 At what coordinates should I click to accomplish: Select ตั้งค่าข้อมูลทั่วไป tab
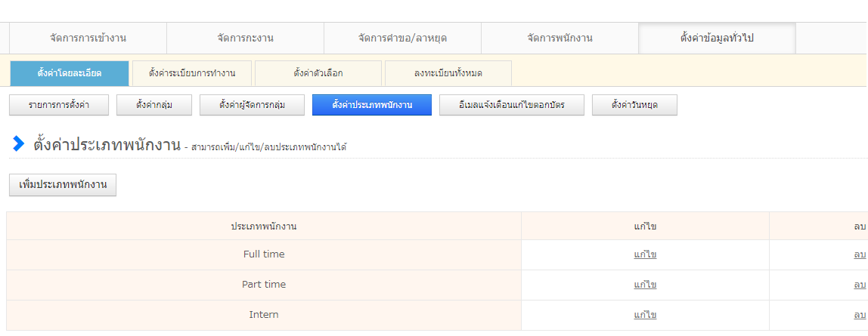tap(717, 39)
